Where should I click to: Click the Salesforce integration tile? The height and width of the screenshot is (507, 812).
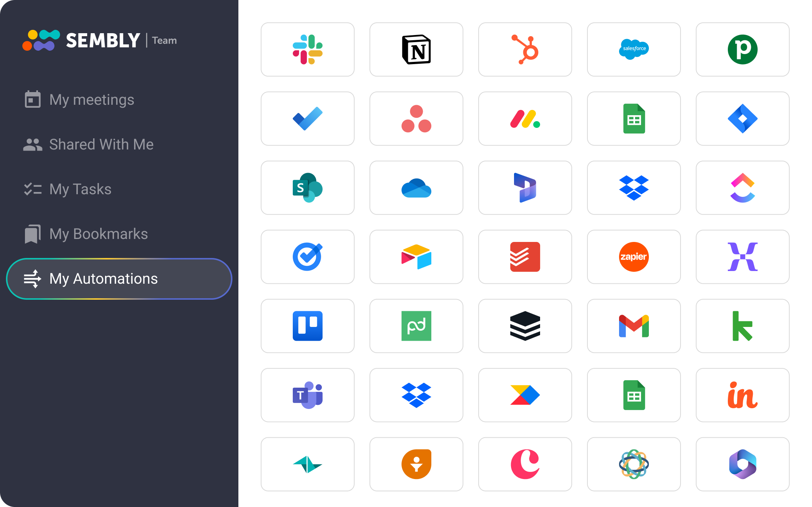634,50
